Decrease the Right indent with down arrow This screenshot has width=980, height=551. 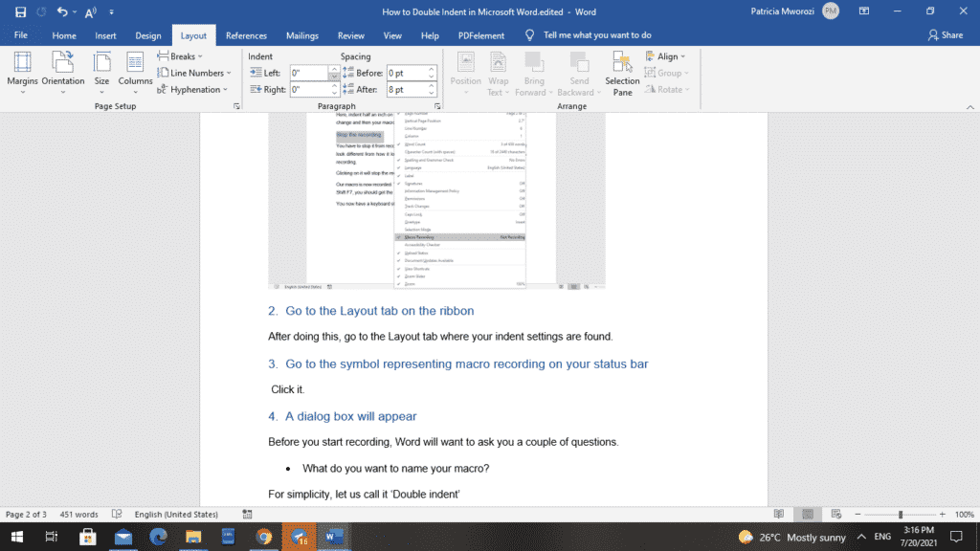pos(334,93)
